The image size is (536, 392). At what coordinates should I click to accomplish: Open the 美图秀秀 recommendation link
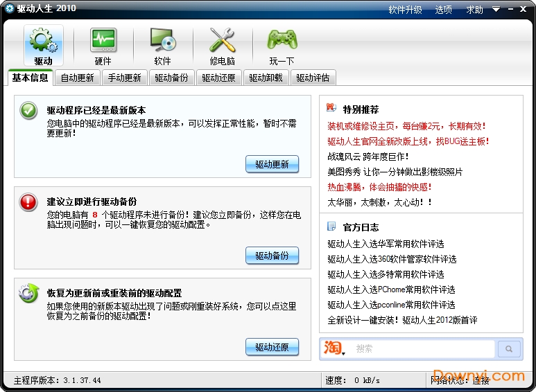point(395,172)
